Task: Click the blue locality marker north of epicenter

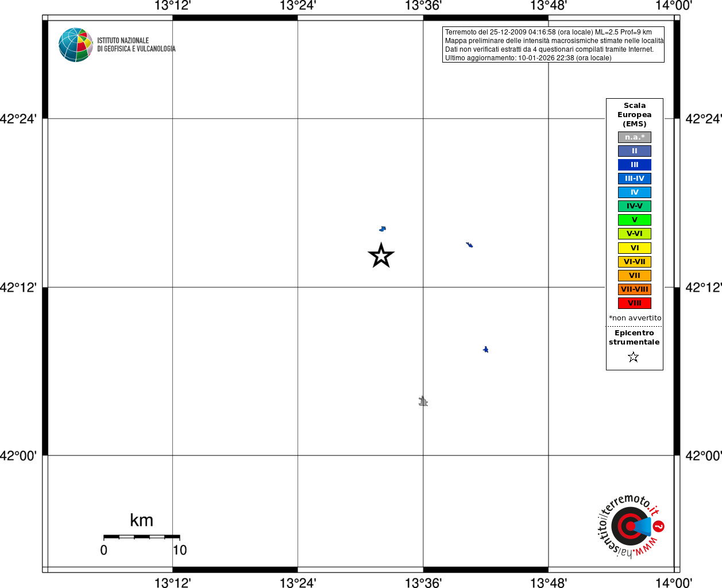Action: pyautogui.click(x=383, y=229)
